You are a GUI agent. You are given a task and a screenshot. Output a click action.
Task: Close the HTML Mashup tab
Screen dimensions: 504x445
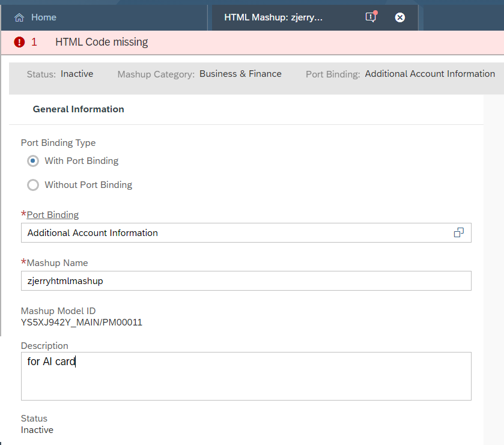point(400,17)
